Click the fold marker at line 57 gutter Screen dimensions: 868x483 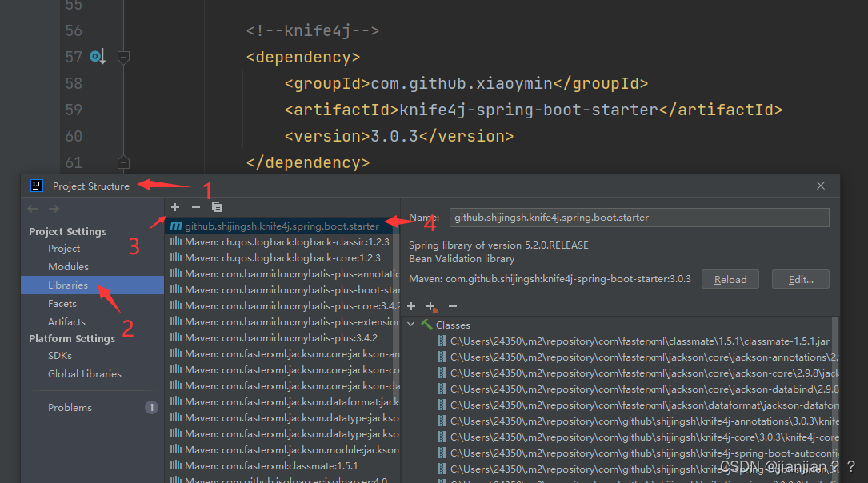124,57
